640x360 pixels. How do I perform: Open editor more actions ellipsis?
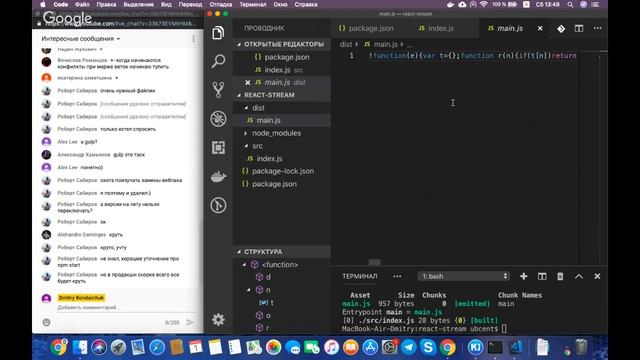pyautogui.click(x=598, y=28)
